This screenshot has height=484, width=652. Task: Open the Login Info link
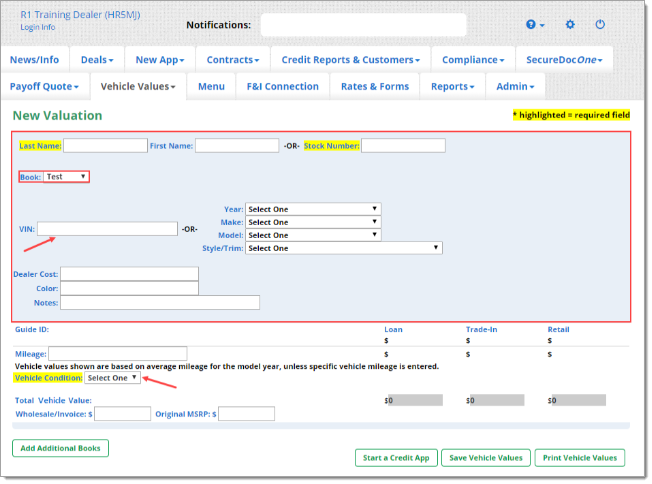38,27
